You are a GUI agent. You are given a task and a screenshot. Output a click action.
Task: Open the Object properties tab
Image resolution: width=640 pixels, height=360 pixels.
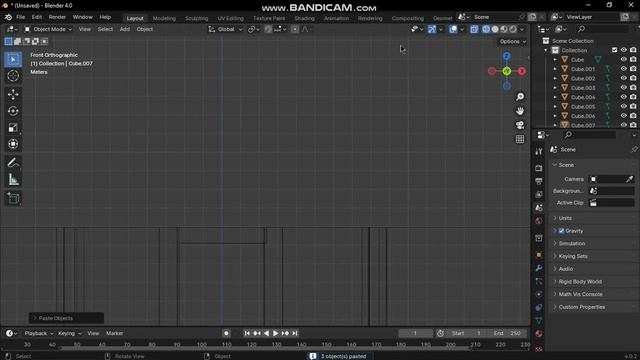point(539,255)
